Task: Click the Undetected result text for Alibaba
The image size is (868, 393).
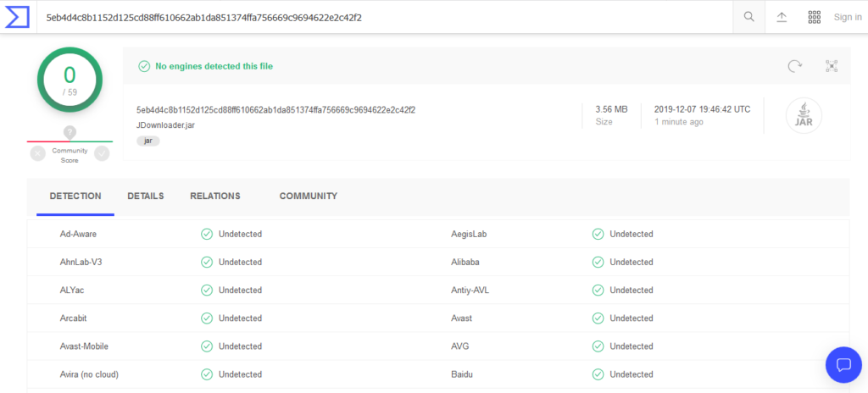Action: (632, 262)
